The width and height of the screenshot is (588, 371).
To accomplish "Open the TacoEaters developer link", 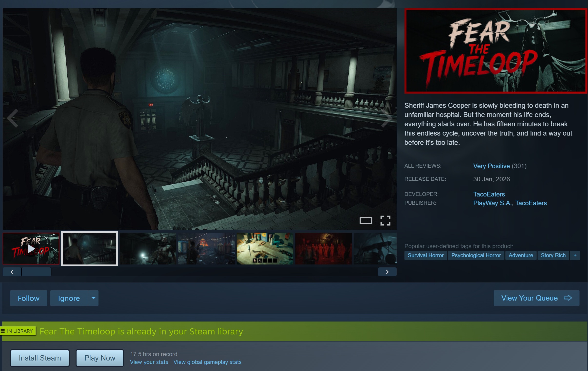I will [x=489, y=194].
